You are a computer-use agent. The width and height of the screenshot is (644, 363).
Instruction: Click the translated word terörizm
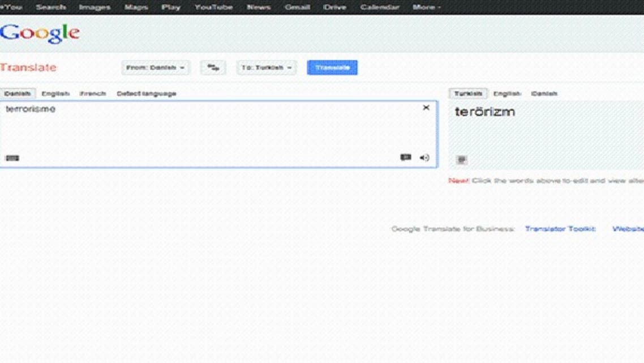[x=484, y=112]
